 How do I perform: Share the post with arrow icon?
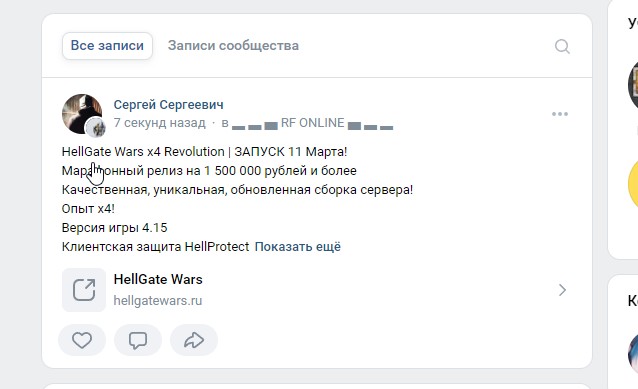coord(194,340)
